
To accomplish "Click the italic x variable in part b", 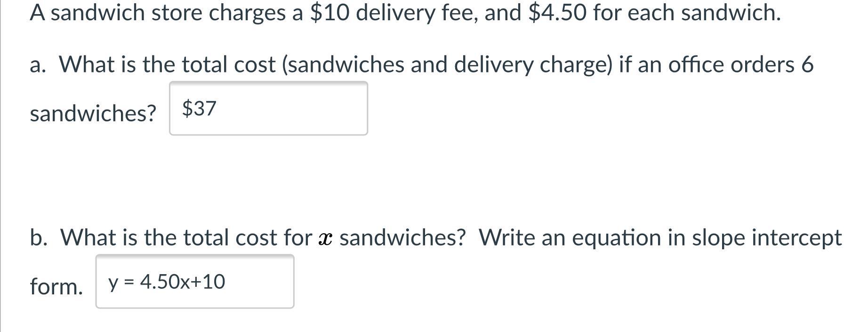I will pyautogui.click(x=326, y=238).
